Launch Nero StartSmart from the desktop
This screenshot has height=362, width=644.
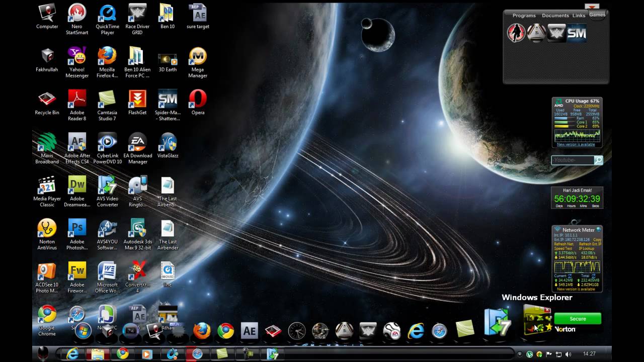tap(77, 19)
